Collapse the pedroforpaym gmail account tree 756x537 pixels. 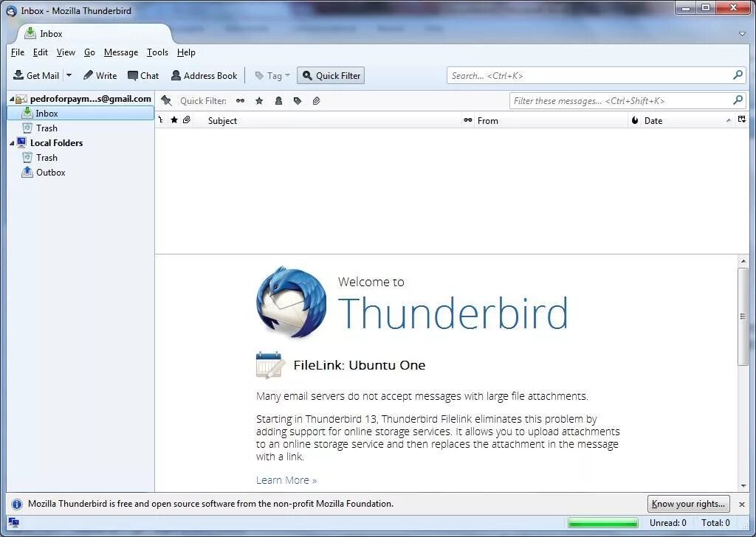(x=12, y=100)
